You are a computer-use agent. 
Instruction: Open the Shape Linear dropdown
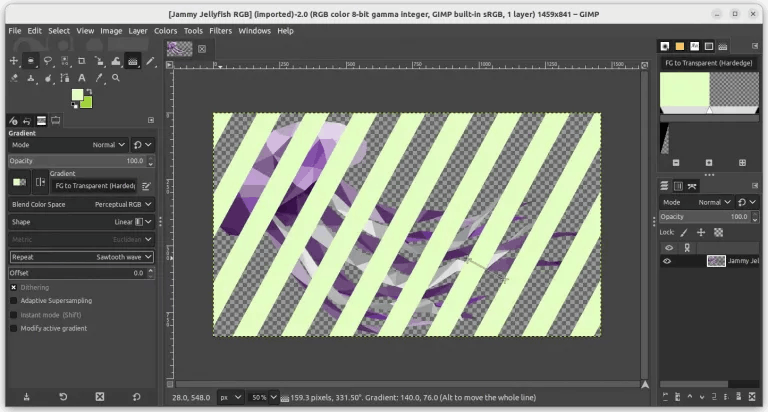[81, 222]
